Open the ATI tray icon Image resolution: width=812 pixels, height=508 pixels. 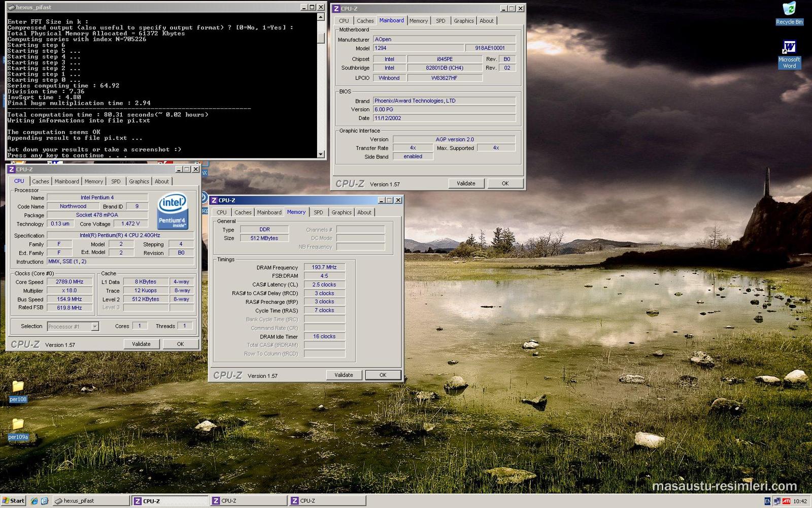click(x=786, y=501)
